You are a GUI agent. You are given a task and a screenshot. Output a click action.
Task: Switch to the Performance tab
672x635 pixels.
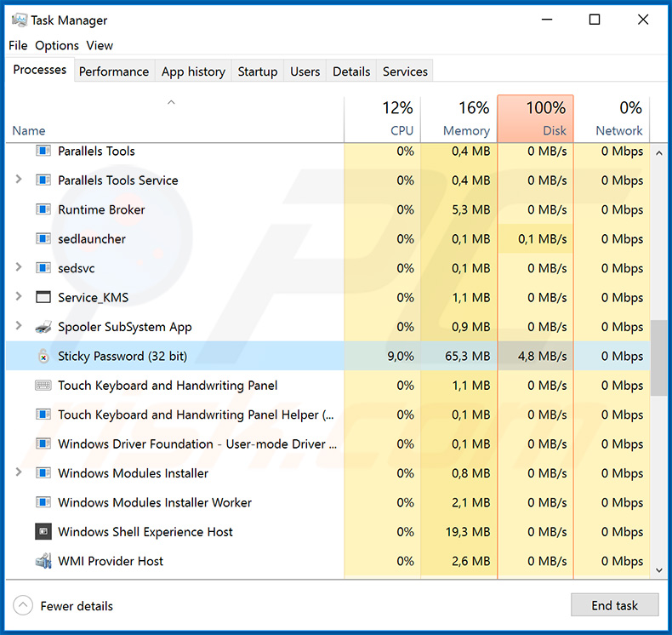(x=114, y=72)
